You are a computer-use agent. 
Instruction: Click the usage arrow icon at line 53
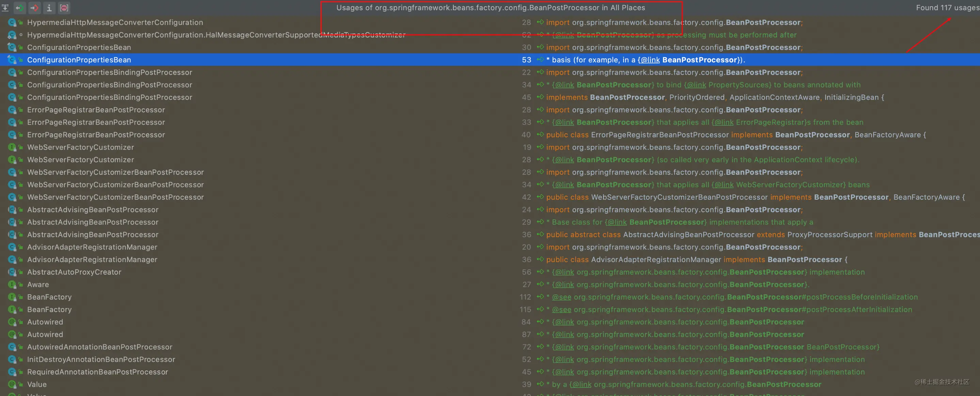point(540,60)
